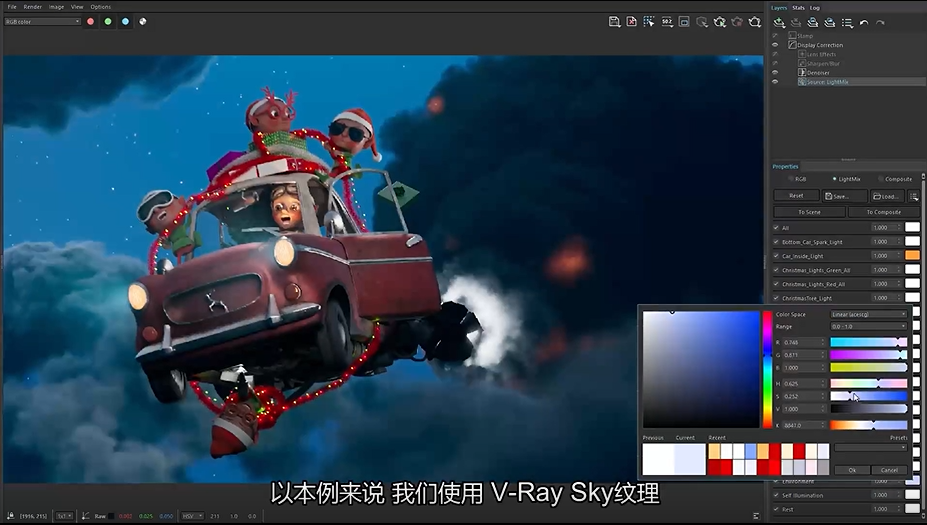Open the 1x1 sample size dropdown
Screen dimensions: 927x525
[64, 516]
